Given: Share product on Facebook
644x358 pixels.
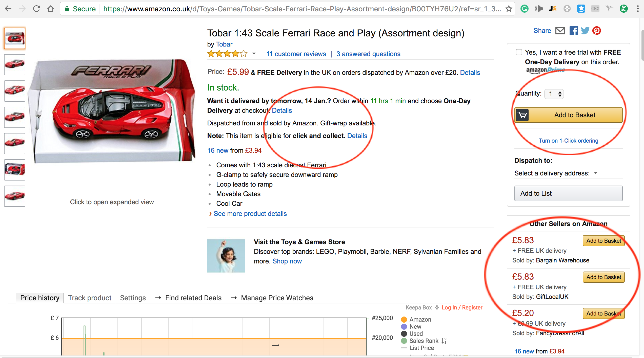Looking at the screenshot, I should click(574, 31).
